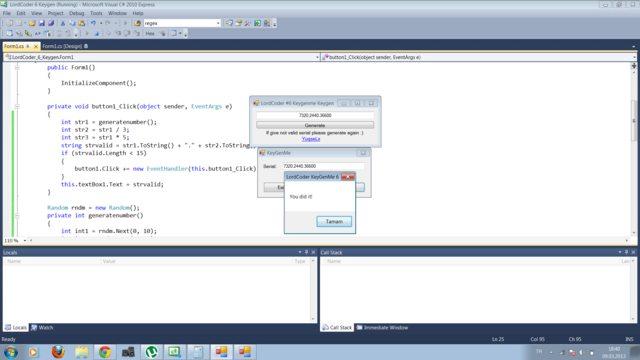Open the Properties Window toolbar icon

238,23
